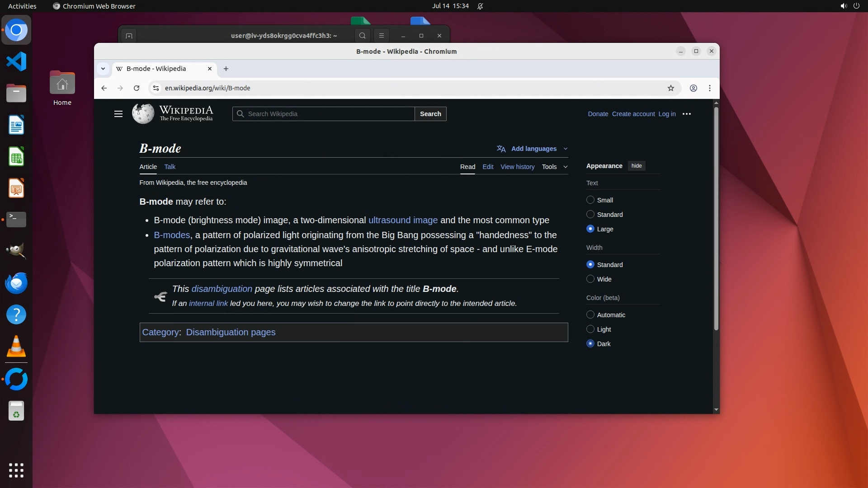Bookmark this page with the star icon
The width and height of the screenshot is (868, 488).
click(x=671, y=88)
